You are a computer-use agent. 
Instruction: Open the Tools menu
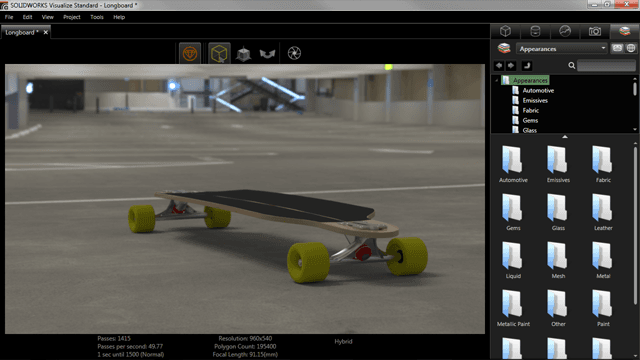[97, 17]
